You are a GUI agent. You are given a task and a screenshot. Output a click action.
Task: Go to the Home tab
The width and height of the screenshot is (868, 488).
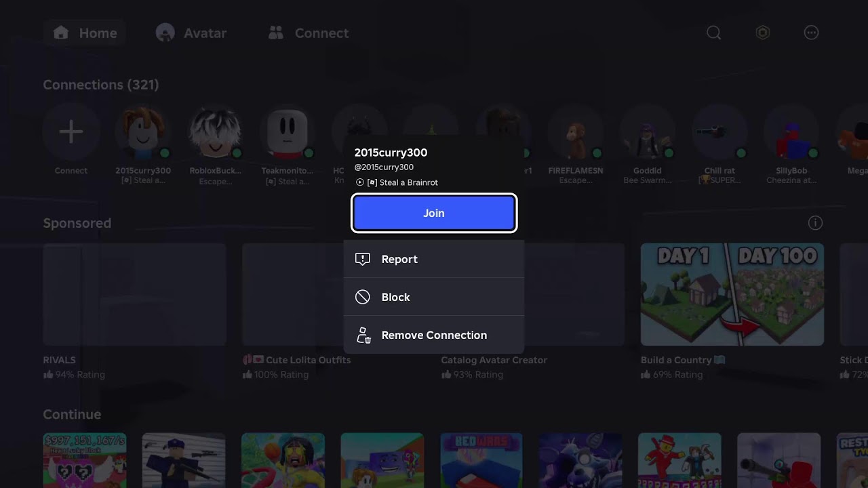pyautogui.click(x=85, y=33)
